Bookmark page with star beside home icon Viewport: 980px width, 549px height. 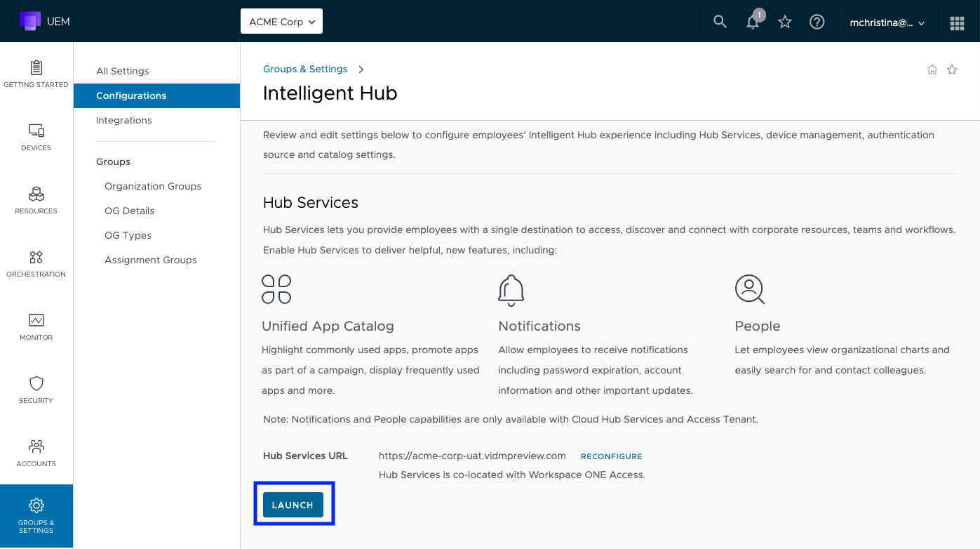click(x=952, y=70)
